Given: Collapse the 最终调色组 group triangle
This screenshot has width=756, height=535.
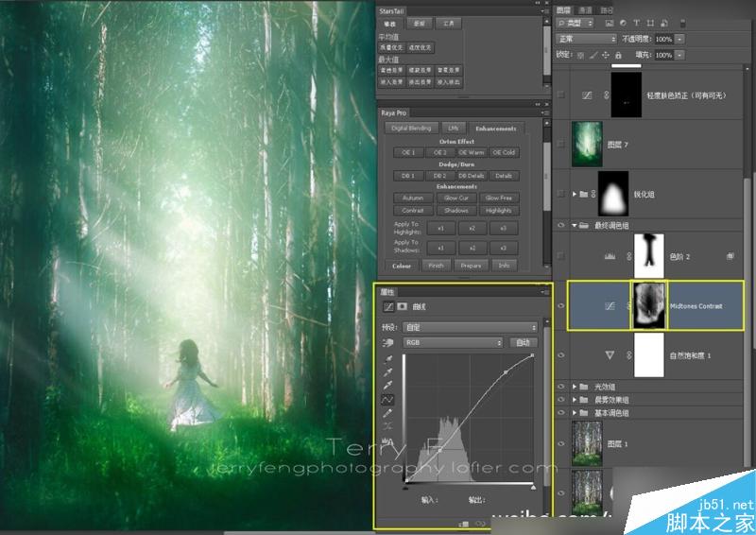Looking at the screenshot, I should (x=575, y=225).
